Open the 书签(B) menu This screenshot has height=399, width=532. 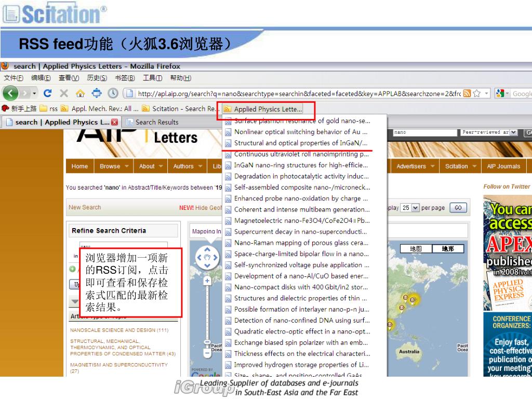(125, 78)
